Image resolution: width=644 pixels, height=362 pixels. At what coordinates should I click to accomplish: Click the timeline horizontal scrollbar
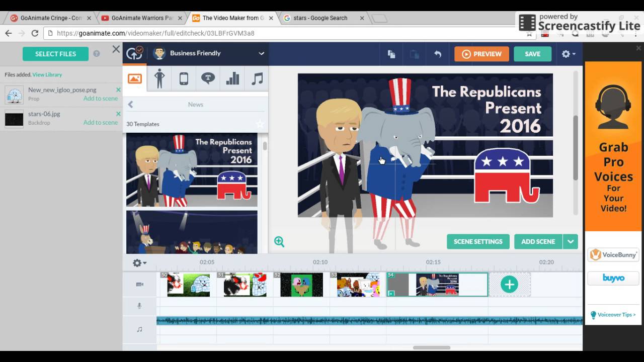coord(431,347)
